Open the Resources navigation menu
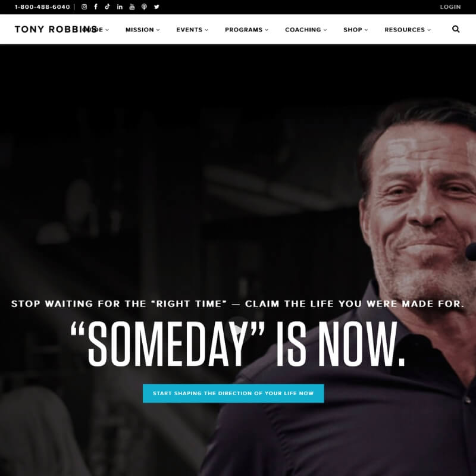Image resolution: width=476 pixels, height=476 pixels. pos(408,30)
